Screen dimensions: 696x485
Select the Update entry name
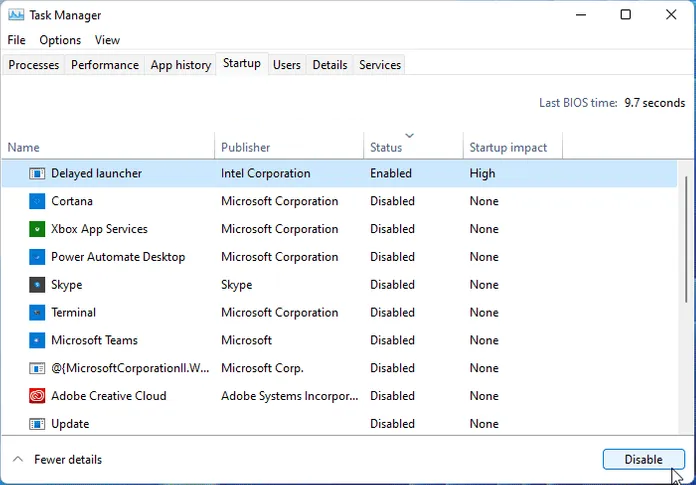click(70, 424)
